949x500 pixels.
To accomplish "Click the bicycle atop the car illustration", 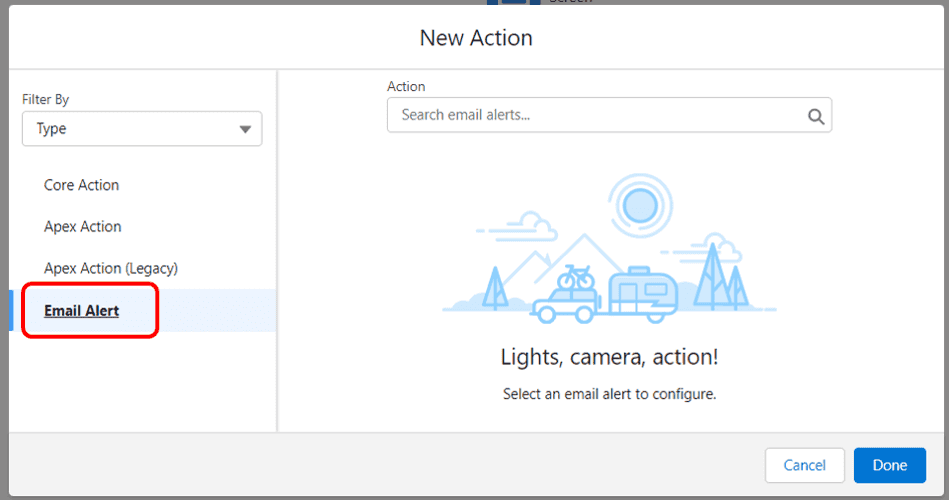I will [576, 277].
